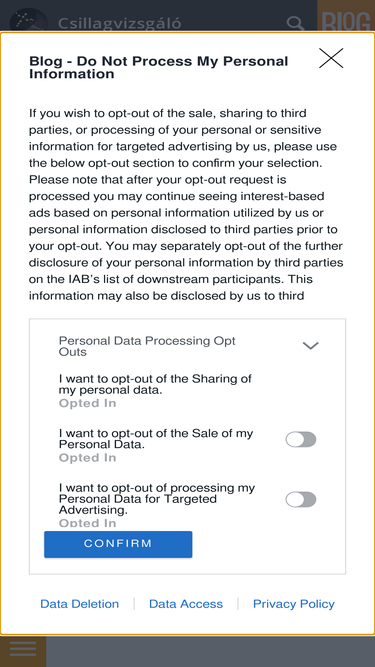Click the Csillagvizsgáló blog title

(119, 23)
